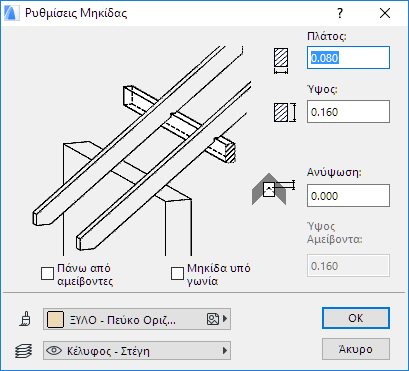Toggle the eye visibility icon of Κέλυφος - Στέγη layer
Viewport: 409px width, 371px height.
[54, 350]
